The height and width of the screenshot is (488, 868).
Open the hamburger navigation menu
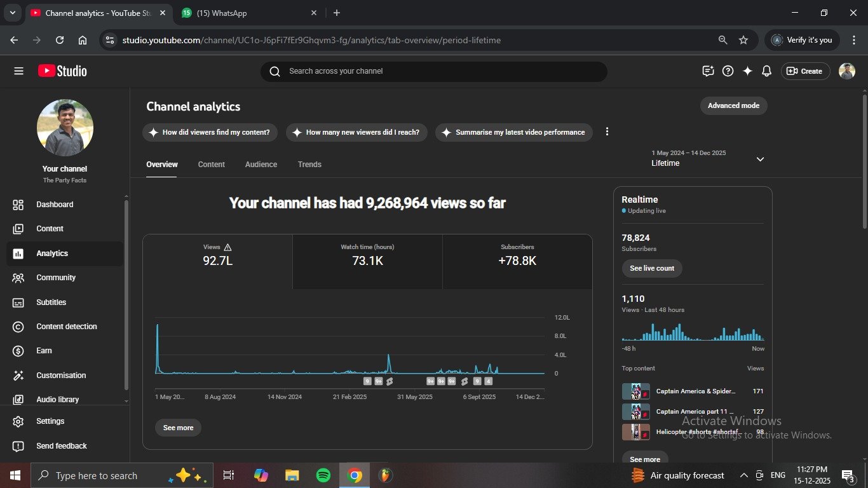[x=18, y=71]
